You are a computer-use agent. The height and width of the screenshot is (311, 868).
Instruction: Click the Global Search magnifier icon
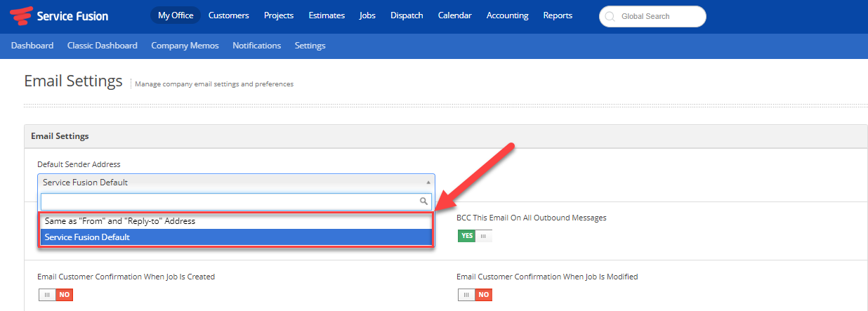(x=610, y=16)
